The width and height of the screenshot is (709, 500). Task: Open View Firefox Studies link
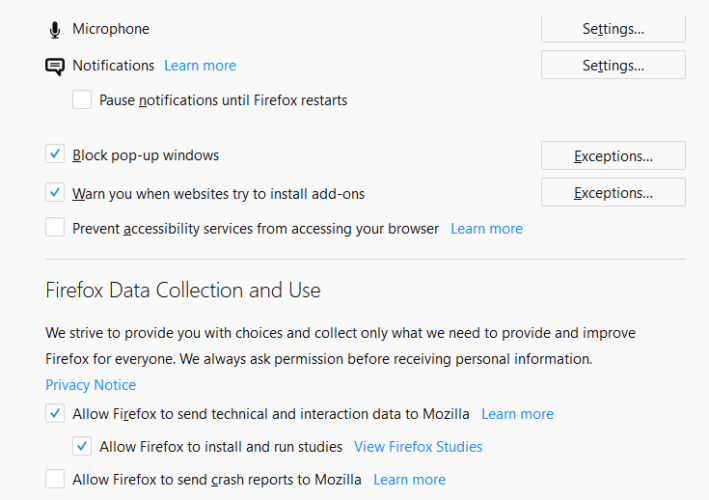(x=418, y=447)
